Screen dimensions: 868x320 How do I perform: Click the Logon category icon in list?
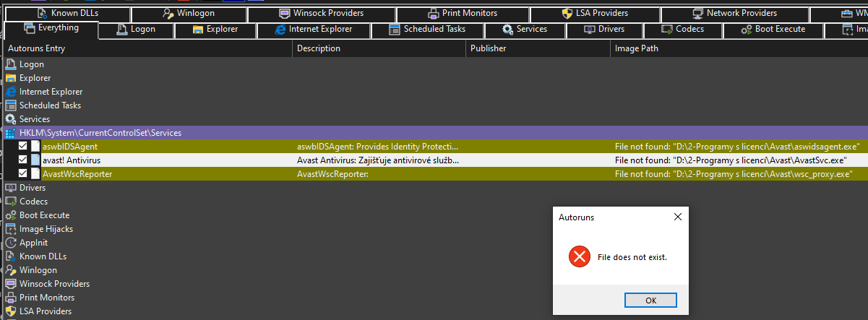[x=11, y=64]
